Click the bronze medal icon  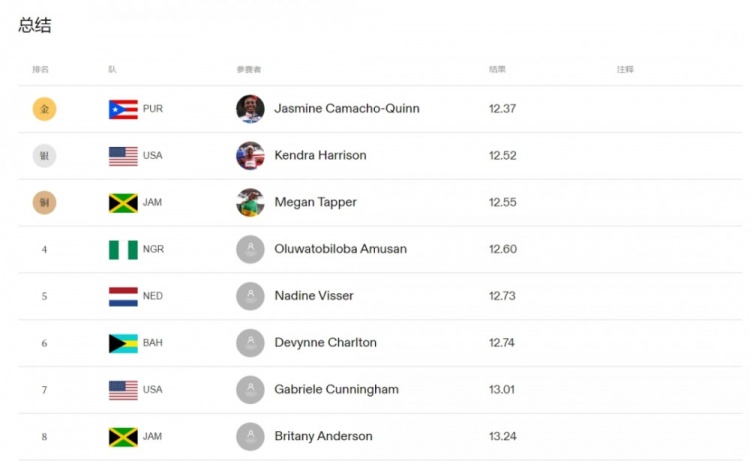coord(44,203)
